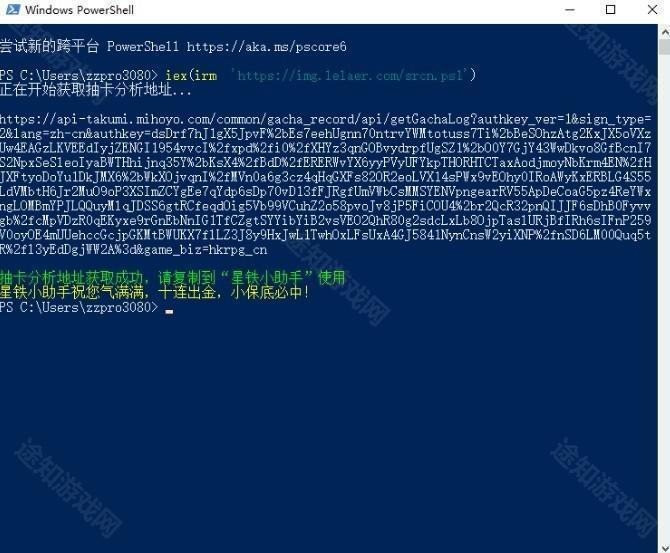Viewport: 670px width, 553px height.
Task: Click the vertical scrollbar thumb
Action: pos(664,46)
